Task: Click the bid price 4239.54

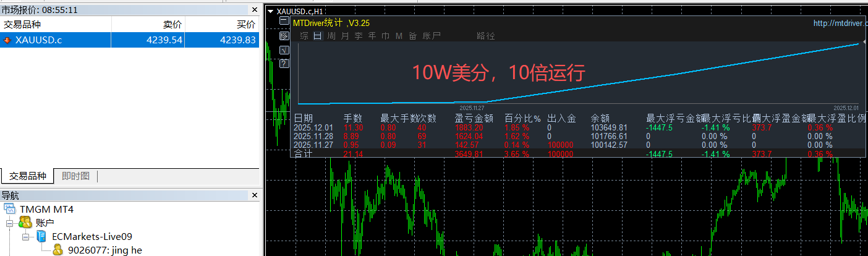Action: [x=164, y=40]
